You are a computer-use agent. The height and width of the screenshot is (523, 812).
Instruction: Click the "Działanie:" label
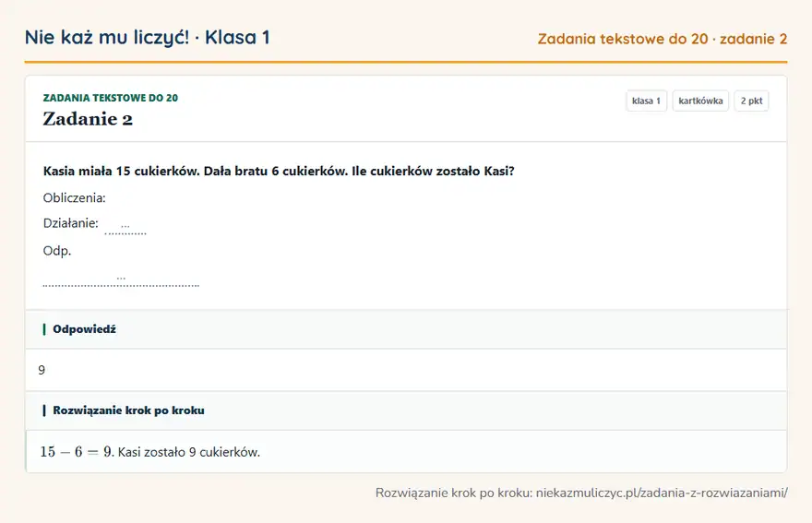pos(70,223)
